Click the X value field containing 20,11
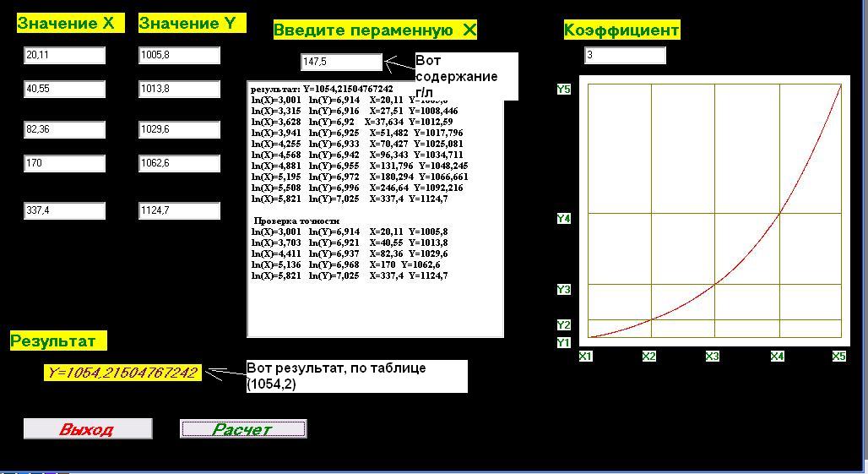Viewport: 868px width, 474px height. pos(64,56)
